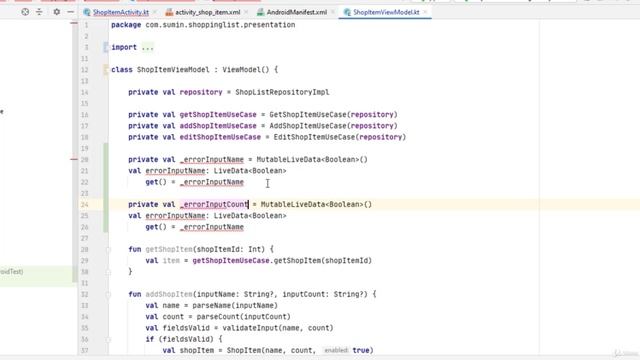
Task: Click 'errorInputName' property on line 21
Action: click(x=175, y=171)
